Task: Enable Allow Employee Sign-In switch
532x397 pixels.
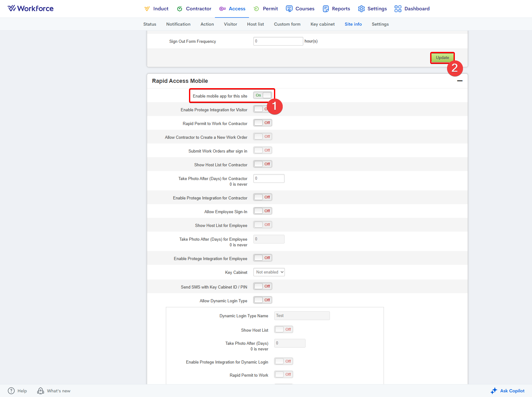Action: (263, 211)
